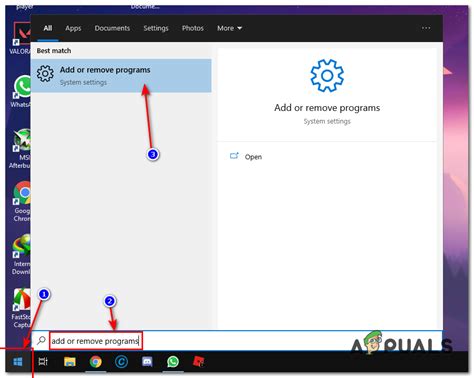The height and width of the screenshot is (378, 474).
Task: Open Discord from the taskbar
Action: (147, 361)
